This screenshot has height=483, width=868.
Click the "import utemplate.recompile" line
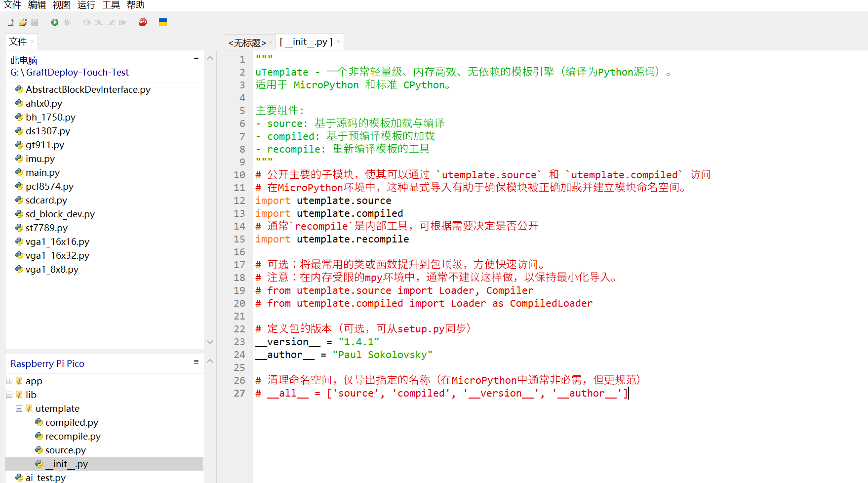[x=332, y=239]
